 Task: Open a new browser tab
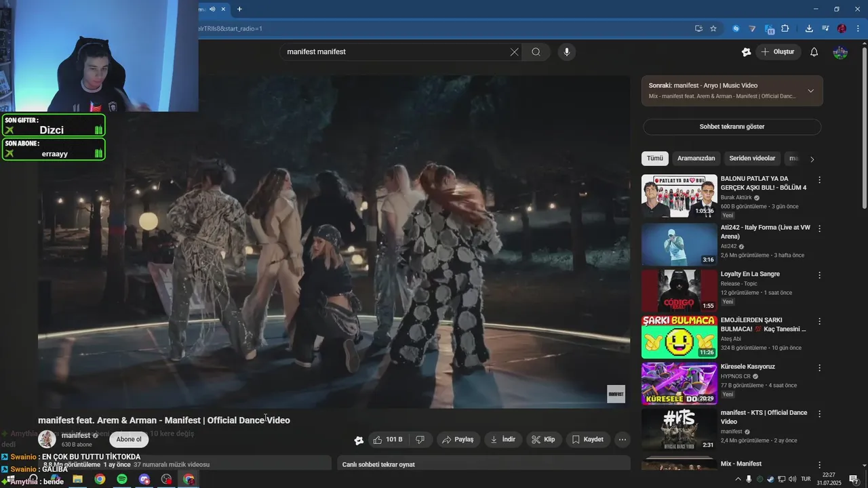(x=239, y=9)
